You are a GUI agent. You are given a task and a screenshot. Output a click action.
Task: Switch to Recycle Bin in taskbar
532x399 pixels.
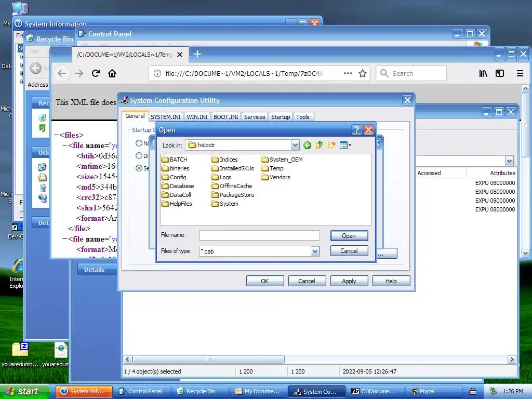tap(200, 391)
